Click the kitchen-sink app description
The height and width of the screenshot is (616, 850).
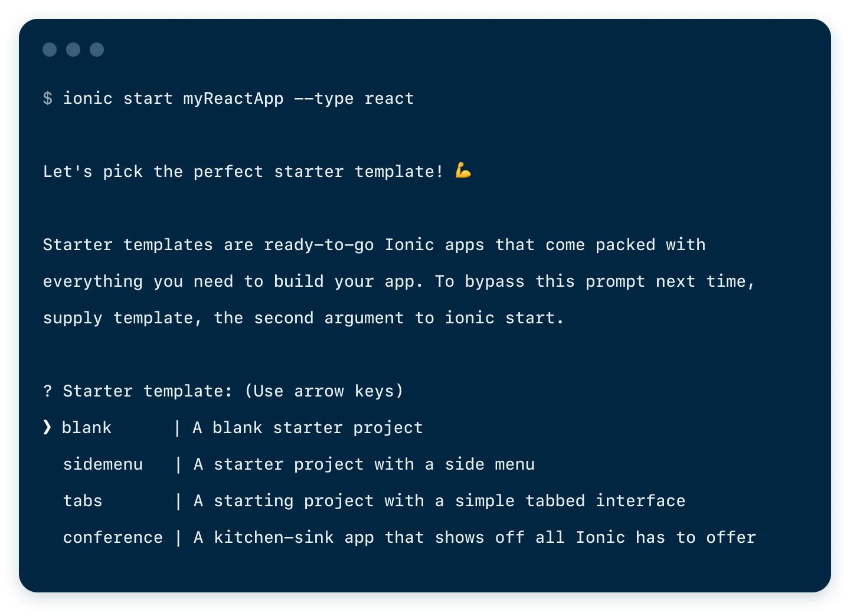[x=475, y=538]
